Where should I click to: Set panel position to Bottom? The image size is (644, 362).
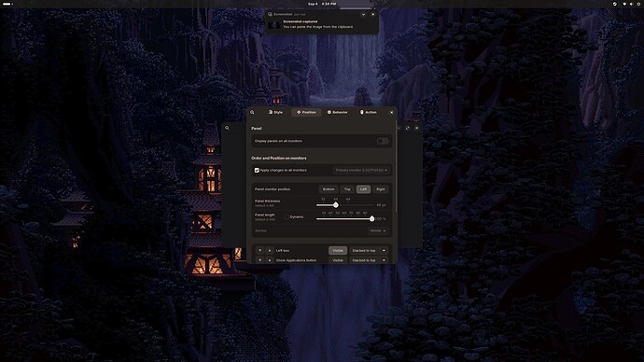pos(329,189)
